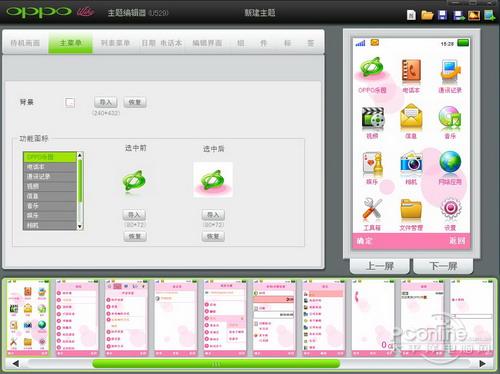The height and width of the screenshot is (374, 500).
Task: Click the function list scroll-down arrow
Action: pyautogui.click(x=80, y=227)
